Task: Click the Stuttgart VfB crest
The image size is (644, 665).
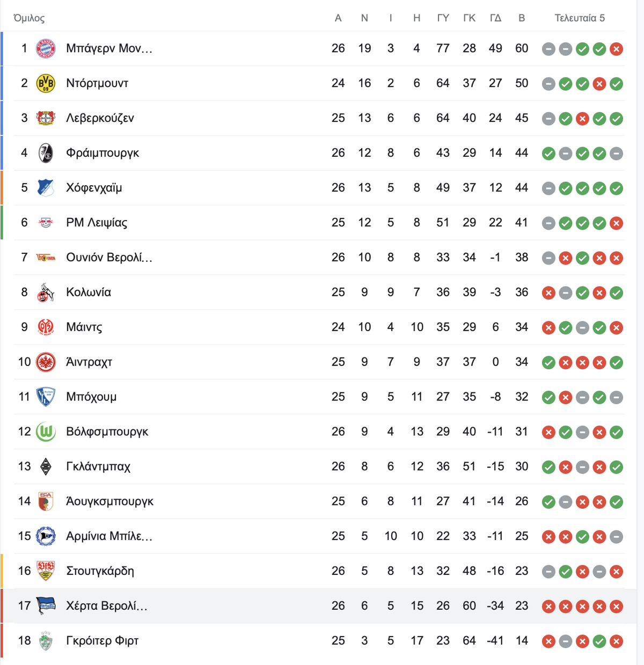Action: (x=46, y=571)
